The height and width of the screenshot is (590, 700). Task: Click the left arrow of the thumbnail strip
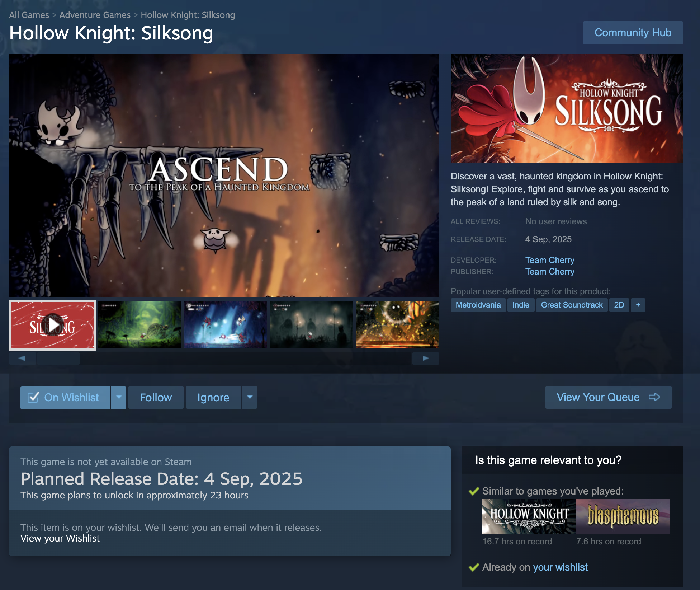pos(22,358)
